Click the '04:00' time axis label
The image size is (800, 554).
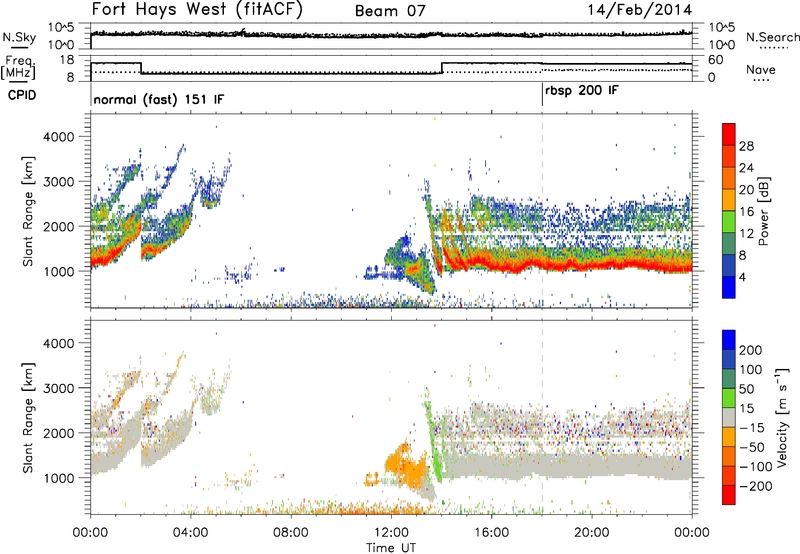pyautogui.click(x=190, y=533)
